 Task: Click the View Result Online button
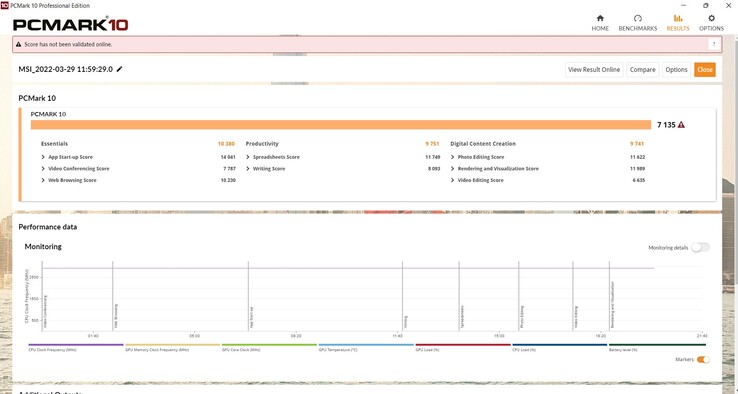tap(594, 70)
